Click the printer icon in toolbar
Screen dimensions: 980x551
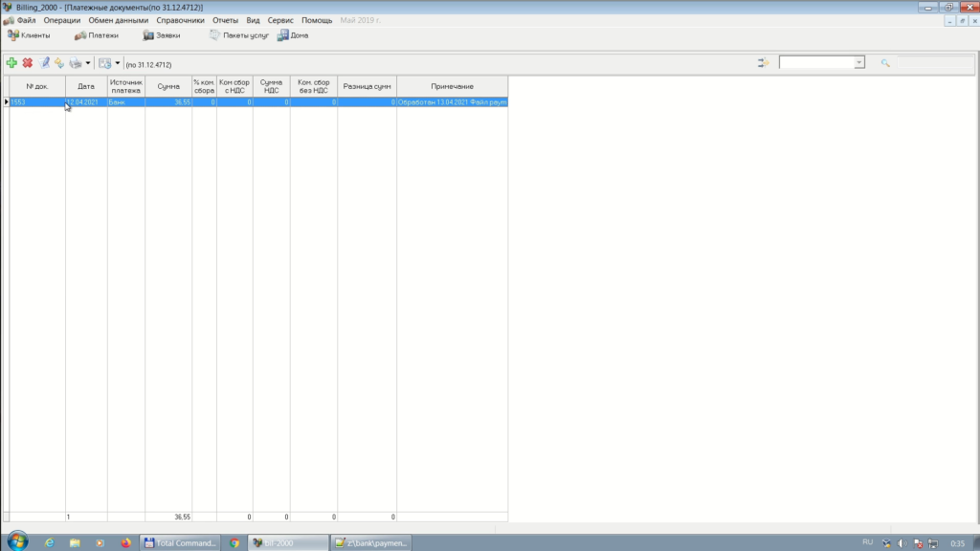pyautogui.click(x=75, y=63)
